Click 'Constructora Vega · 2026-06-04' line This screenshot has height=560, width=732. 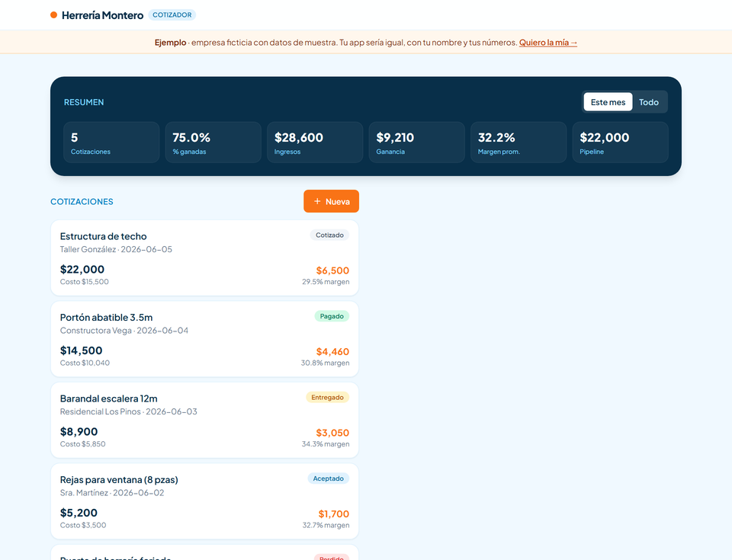tap(124, 331)
